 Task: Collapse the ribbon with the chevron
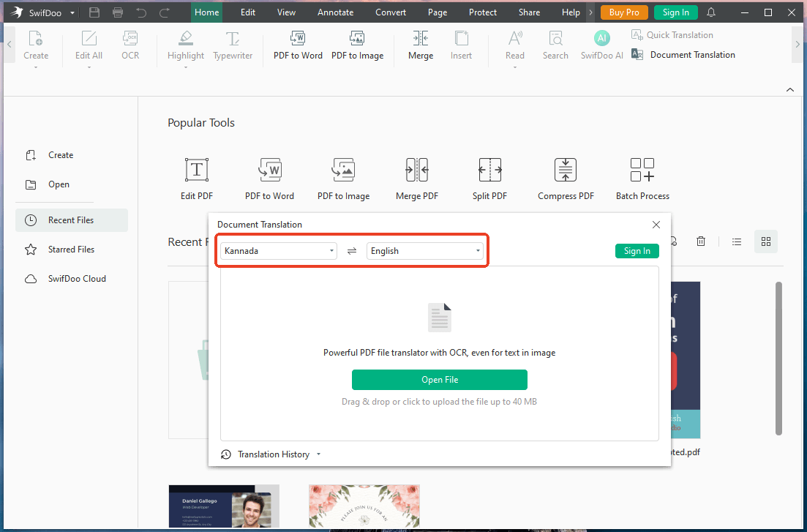pyautogui.click(x=789, y=89)
